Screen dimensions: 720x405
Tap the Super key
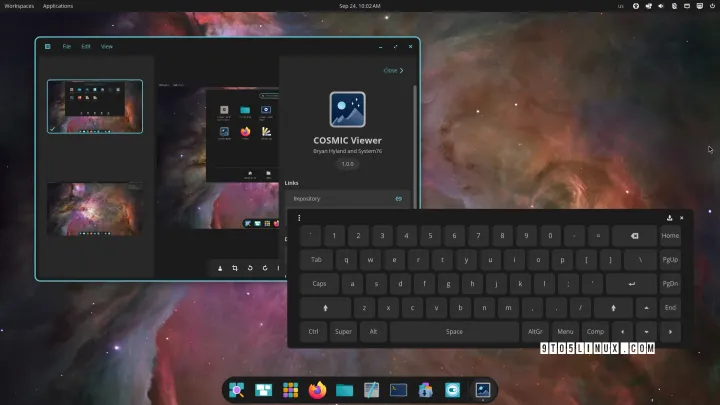343,332
